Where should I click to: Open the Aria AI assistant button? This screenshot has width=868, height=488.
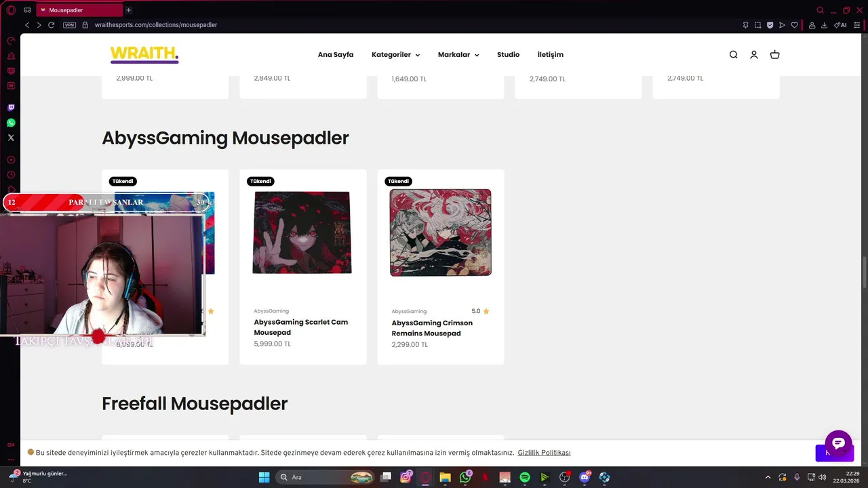pos(840,25)
